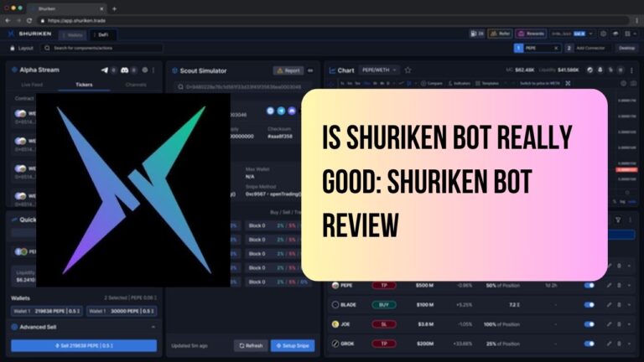Delete the JOE order with trash icon
Viewport: 644px width, 362px height.
point(620,324)
